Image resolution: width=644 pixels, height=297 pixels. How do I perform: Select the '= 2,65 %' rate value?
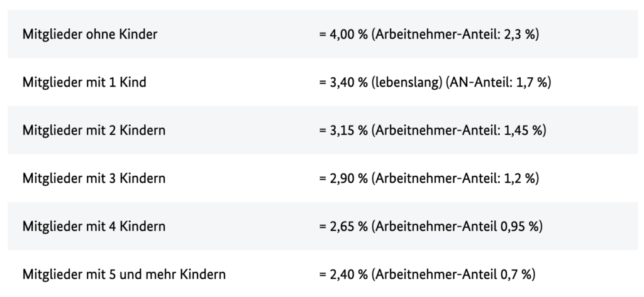[x=343, y=227]
